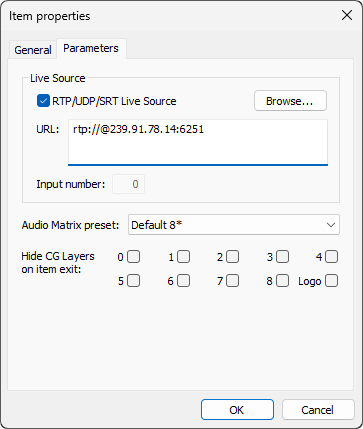Click into the URL text field

coord(198,142)
